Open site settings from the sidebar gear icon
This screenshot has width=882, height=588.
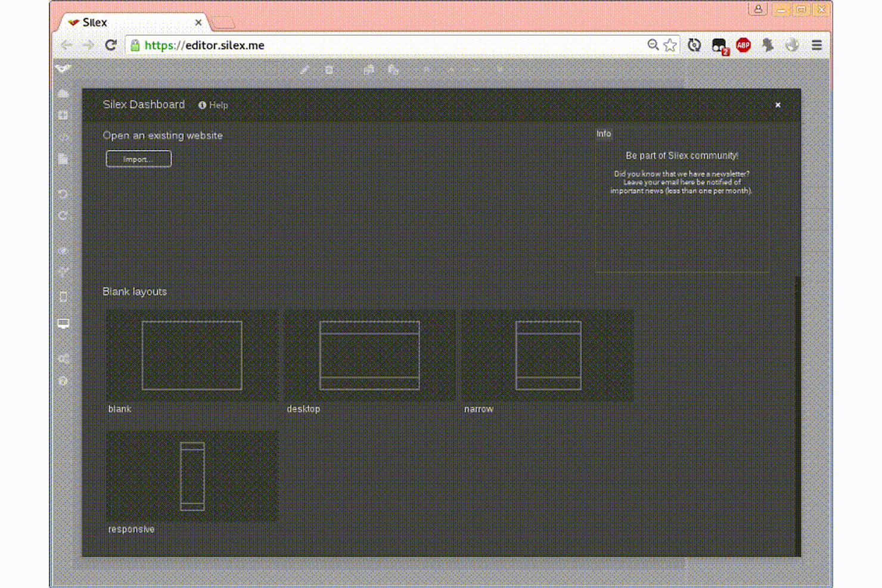64,357
